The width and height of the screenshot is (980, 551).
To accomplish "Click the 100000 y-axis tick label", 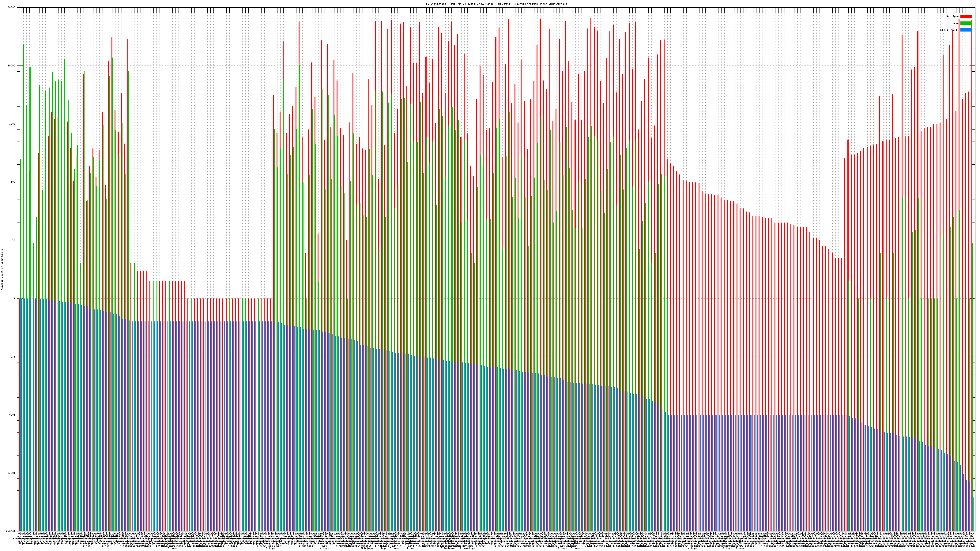I will coord(11,8).
